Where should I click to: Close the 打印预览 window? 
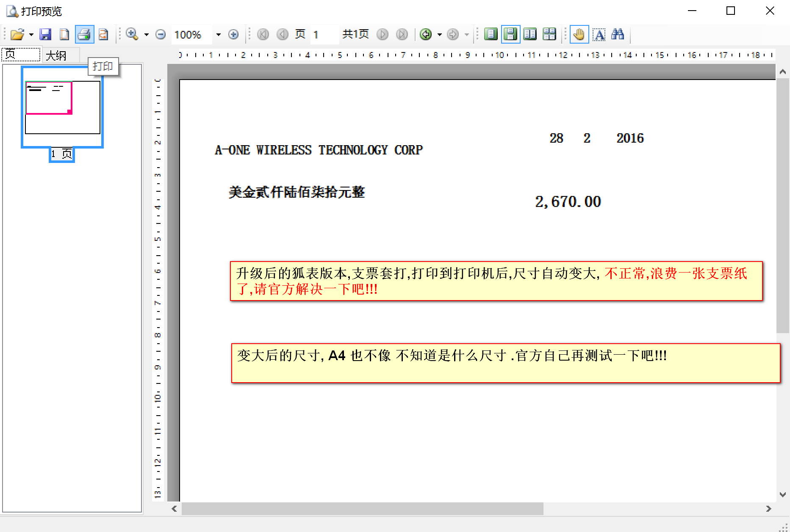pyautogui.click(x=770, y=11)
